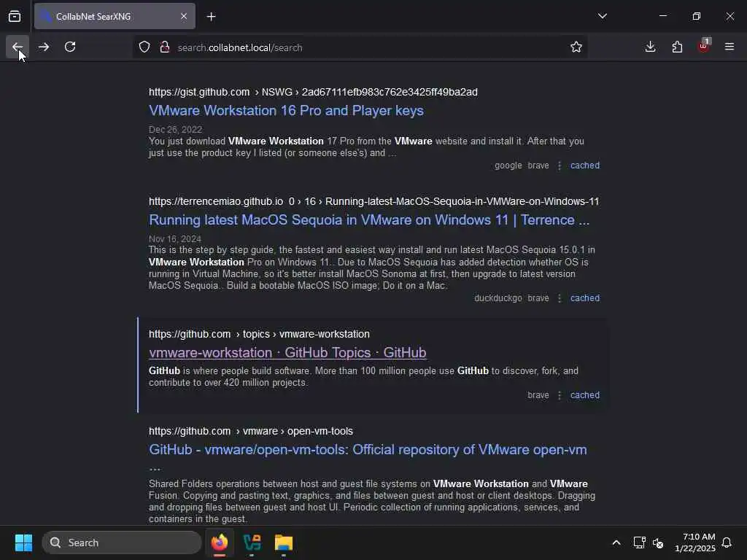This screenshot has width=747, height=560.
Task: Open the muted volume tray icon
Action: [x=658, y=542]
